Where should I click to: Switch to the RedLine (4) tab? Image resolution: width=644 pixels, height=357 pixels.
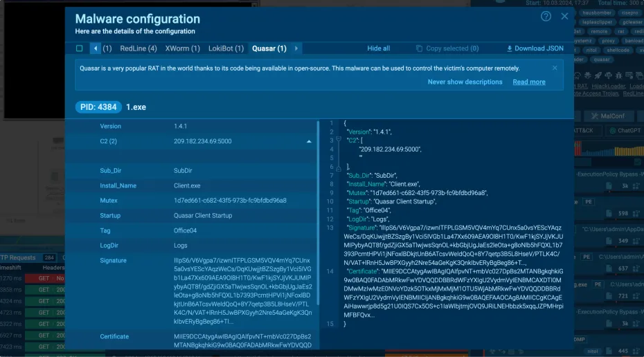[x=138, y=48]
